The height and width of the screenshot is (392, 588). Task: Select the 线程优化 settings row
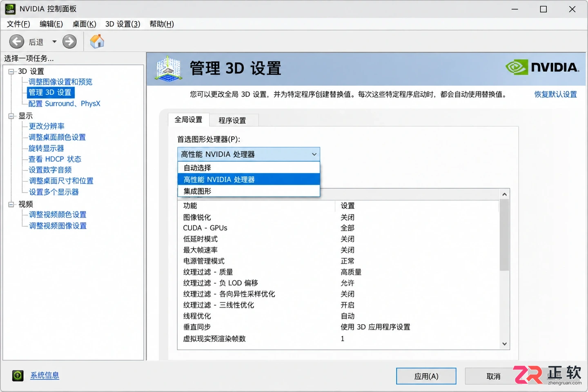point(339,316)
